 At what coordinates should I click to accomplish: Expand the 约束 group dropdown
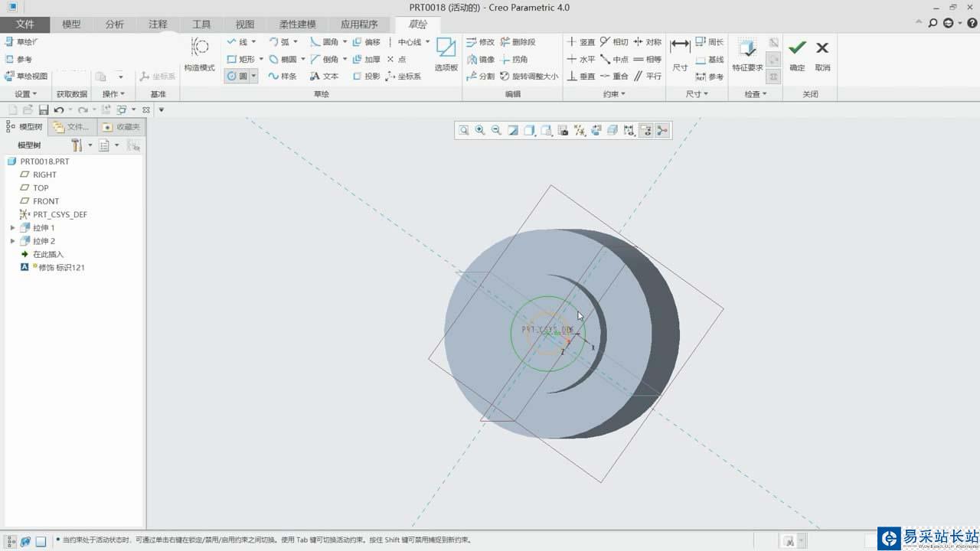click(614, 94)
